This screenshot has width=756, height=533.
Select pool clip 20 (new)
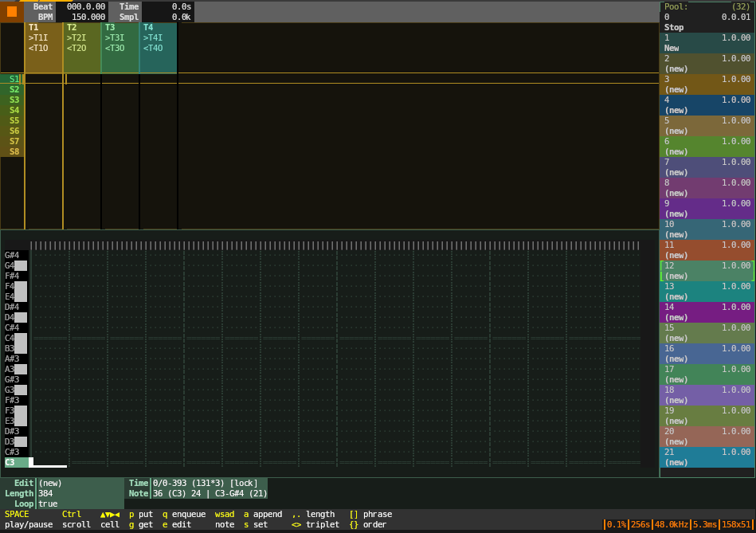click(707, 437)
